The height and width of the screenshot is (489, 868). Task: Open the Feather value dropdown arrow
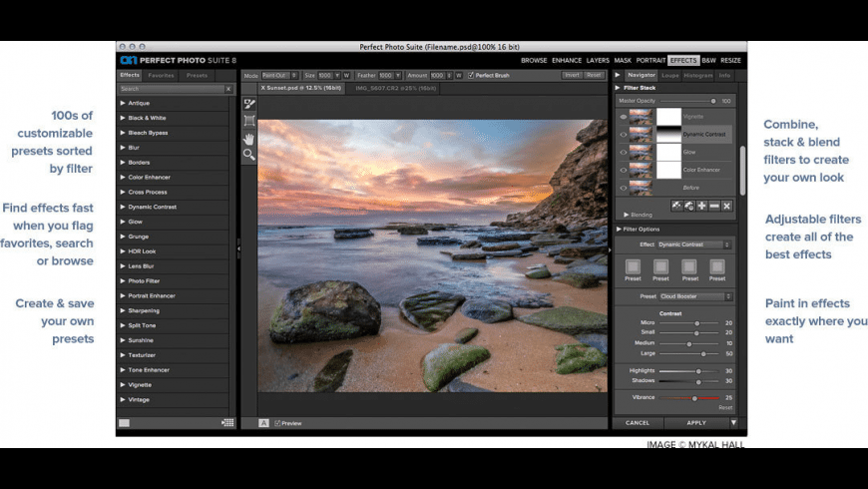coord(397,75)
